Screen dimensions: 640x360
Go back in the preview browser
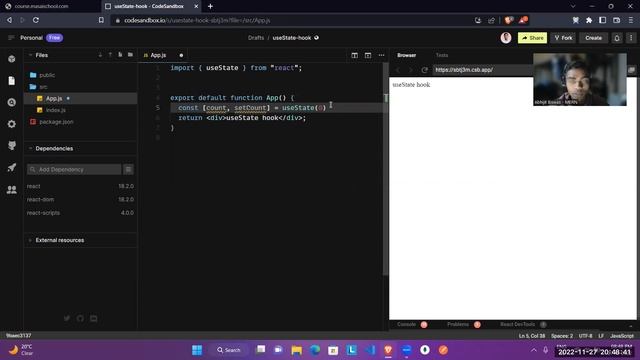coord(398,70)
